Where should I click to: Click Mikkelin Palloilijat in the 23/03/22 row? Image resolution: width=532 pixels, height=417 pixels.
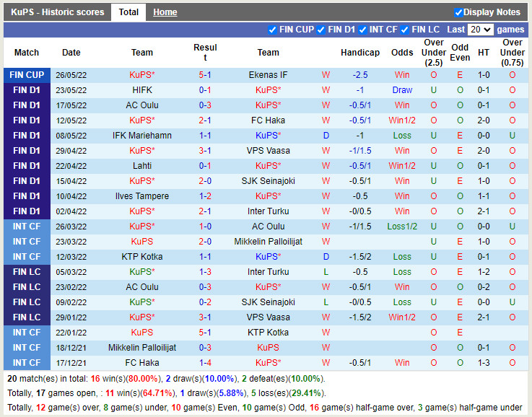click(x=268, y=242)
